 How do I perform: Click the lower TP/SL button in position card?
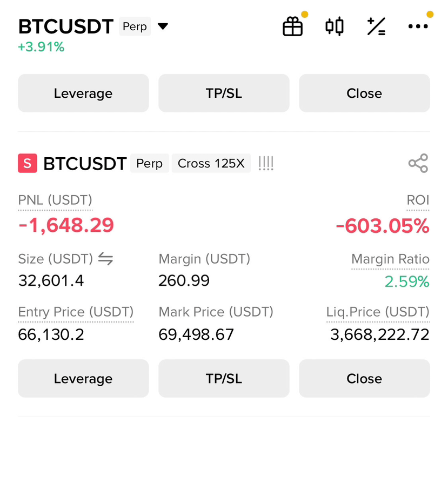pos(224,379)
